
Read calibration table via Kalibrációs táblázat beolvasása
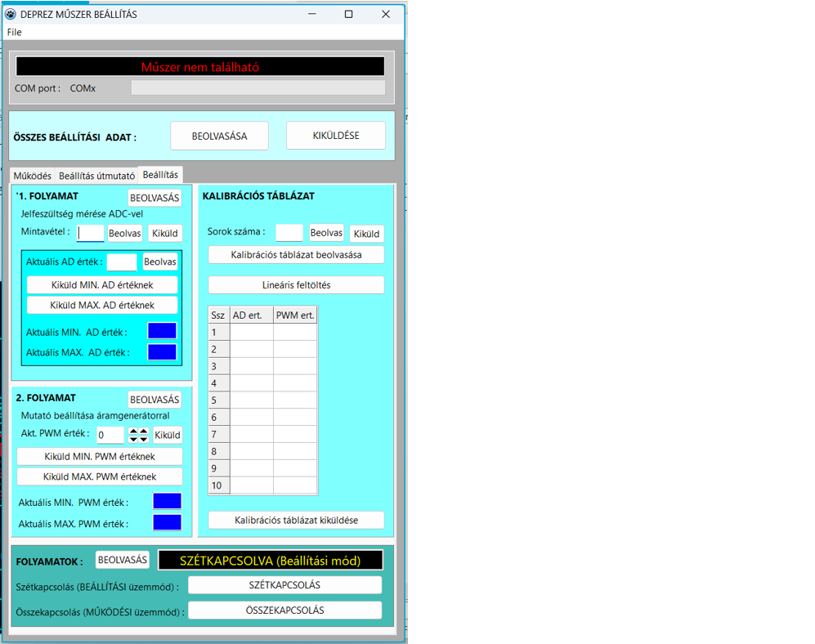[x=296, y=254]
